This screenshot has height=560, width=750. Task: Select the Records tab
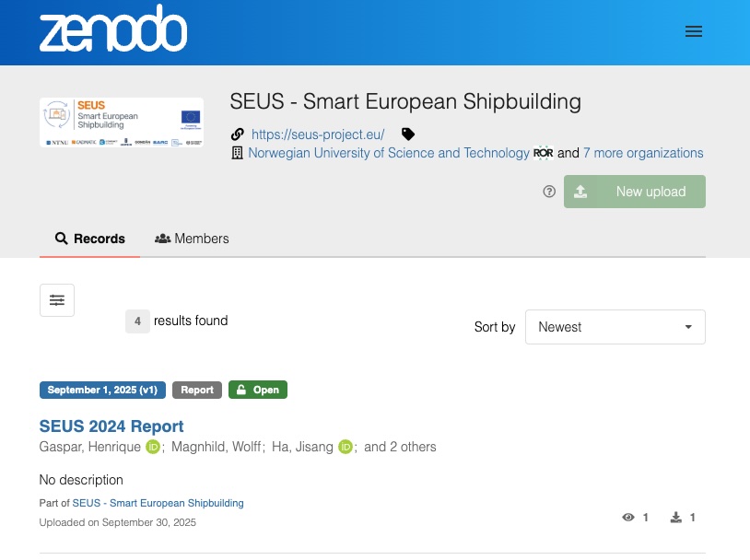(90, 239)
